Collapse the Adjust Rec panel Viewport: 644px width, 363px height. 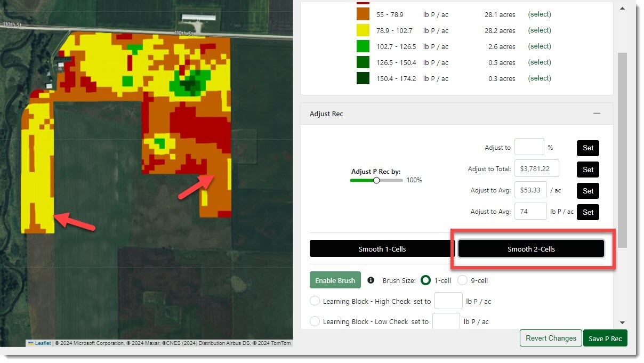click(x=597, y=114)
